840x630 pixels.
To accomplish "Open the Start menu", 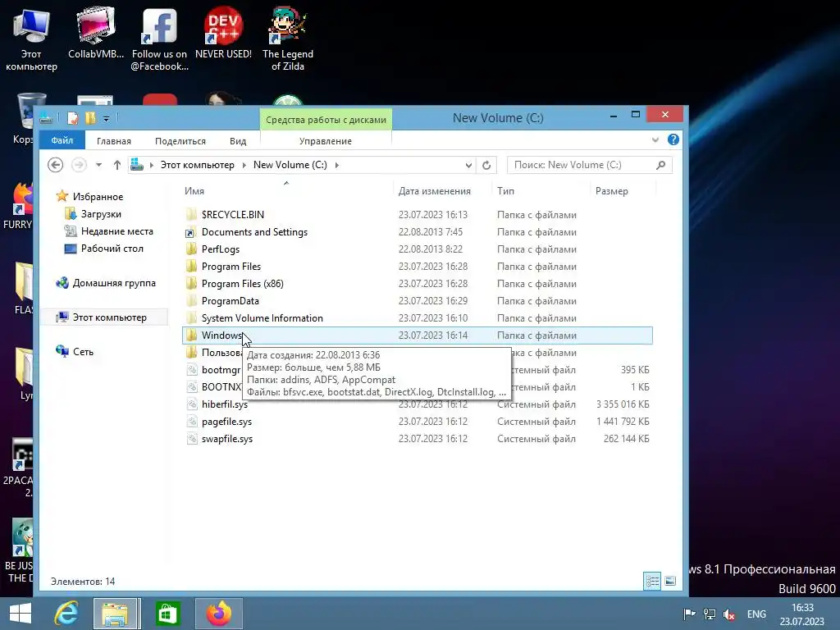I will (x=21, y=614).
